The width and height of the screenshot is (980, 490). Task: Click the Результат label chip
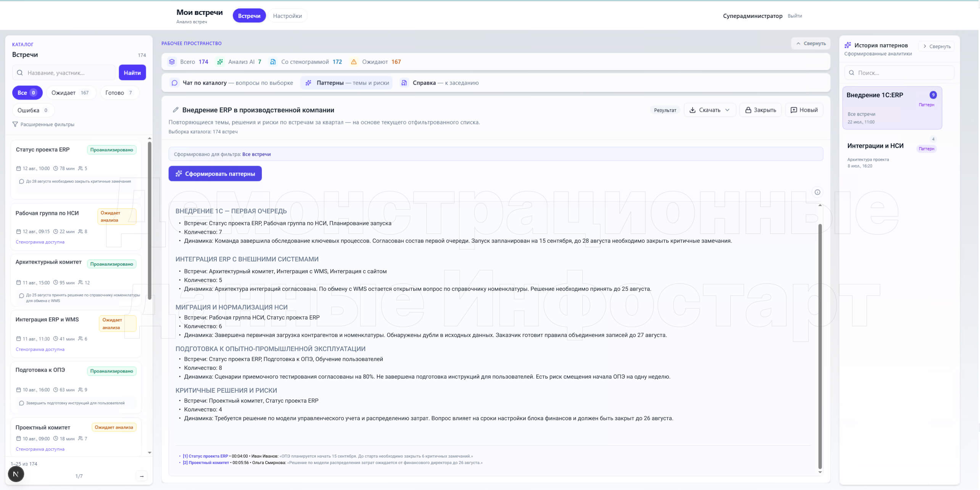(665, 110)
